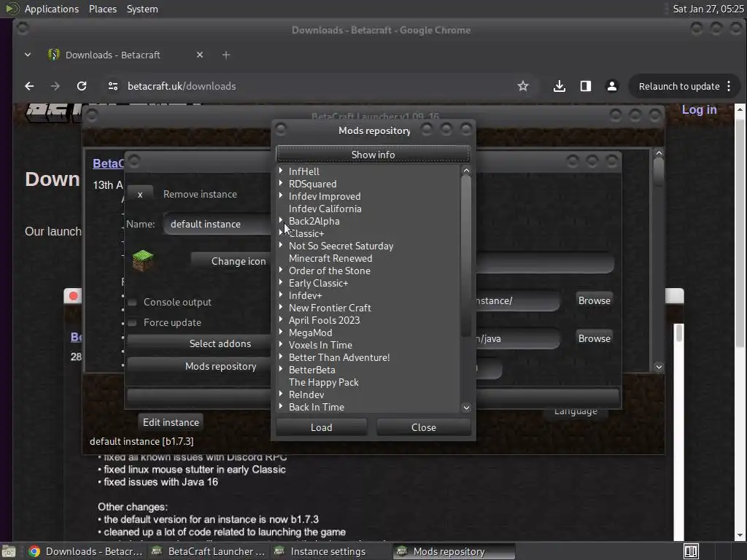Select The Happy Pack in mods list
Viewport: 747px width, 560px height.
[x=323, y=382]
